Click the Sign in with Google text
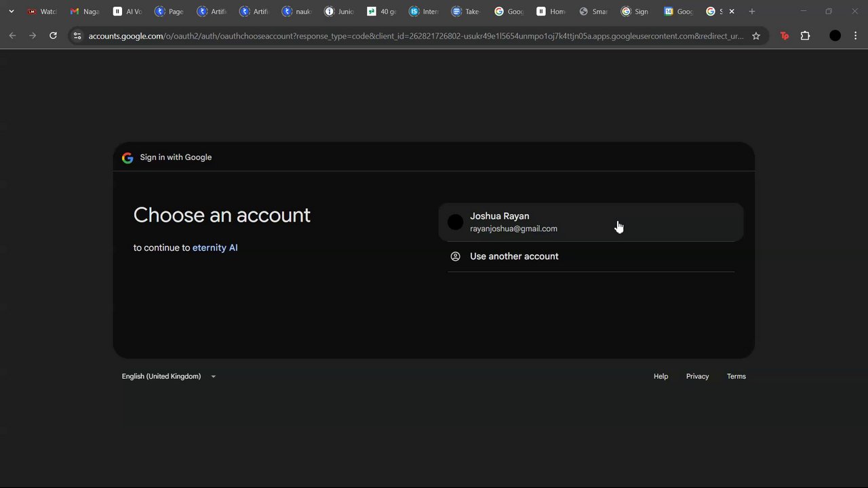 (x=176, y=157)
